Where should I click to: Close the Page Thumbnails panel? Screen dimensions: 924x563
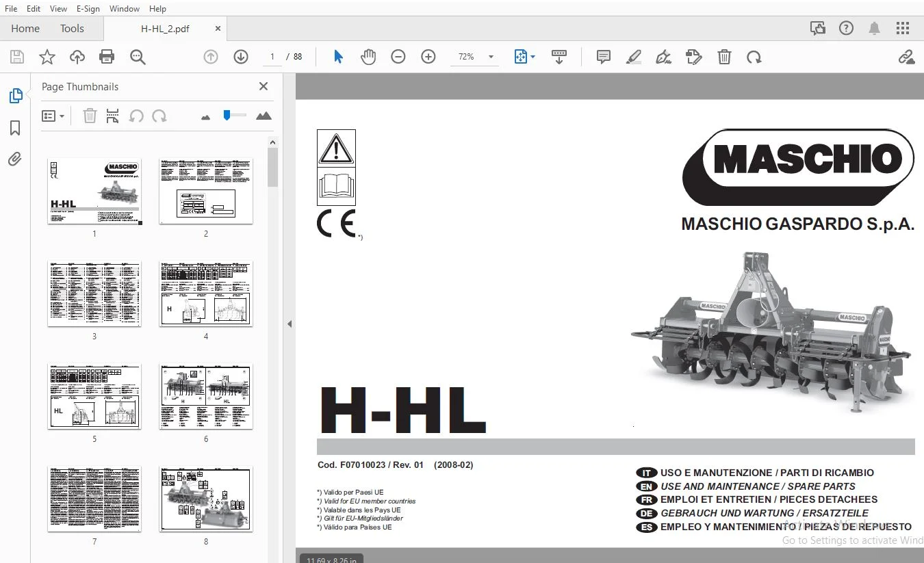pyautogui.click(x=264, y=86)
